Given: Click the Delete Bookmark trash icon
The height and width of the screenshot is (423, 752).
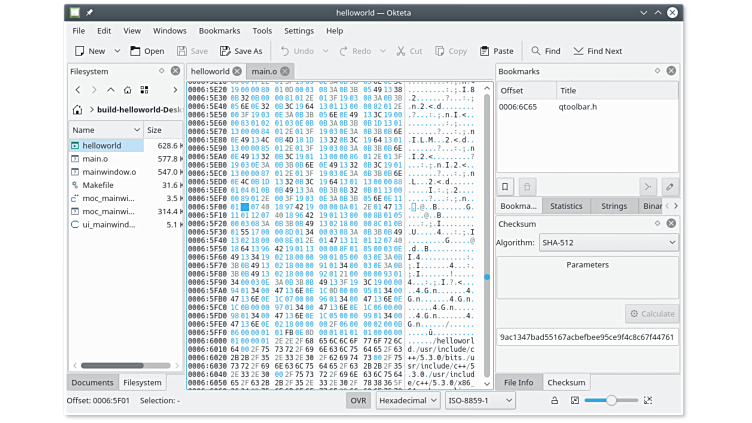Looking at the screenshot, I should (x=527, y=187).
